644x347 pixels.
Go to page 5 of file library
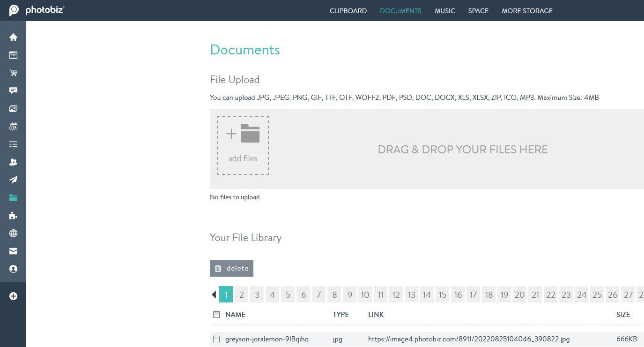click(288, 295)
